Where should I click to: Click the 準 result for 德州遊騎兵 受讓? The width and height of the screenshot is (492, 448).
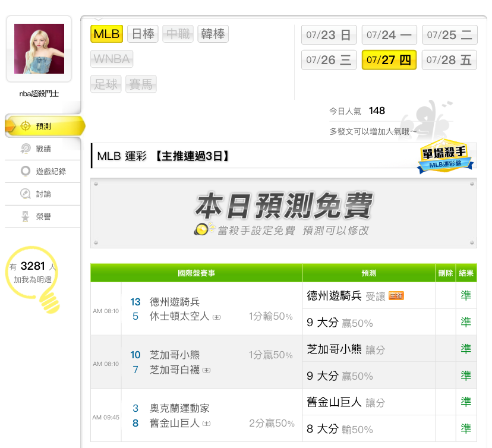[466, 295]
